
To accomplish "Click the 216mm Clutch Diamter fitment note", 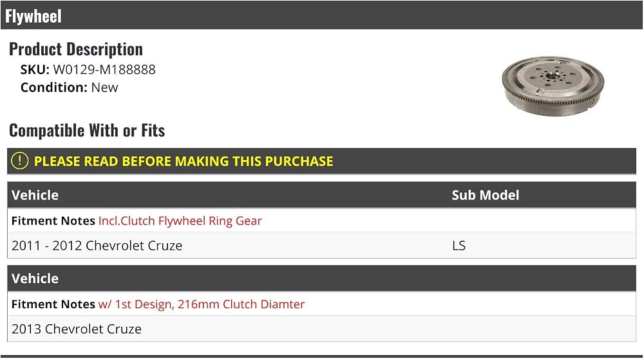I will 201,304.
